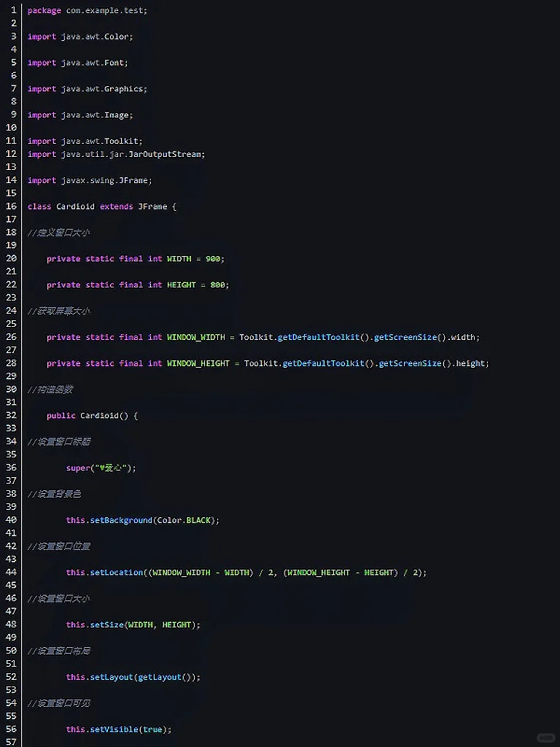Click the JarOutputStream import line

tap(117, 155)
